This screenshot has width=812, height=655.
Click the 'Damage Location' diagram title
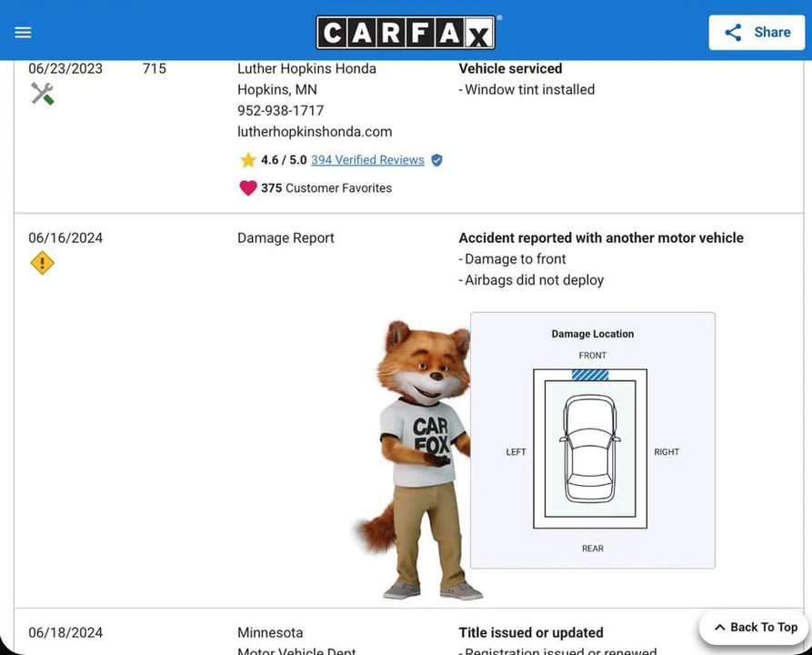click(x=593, y=334)
